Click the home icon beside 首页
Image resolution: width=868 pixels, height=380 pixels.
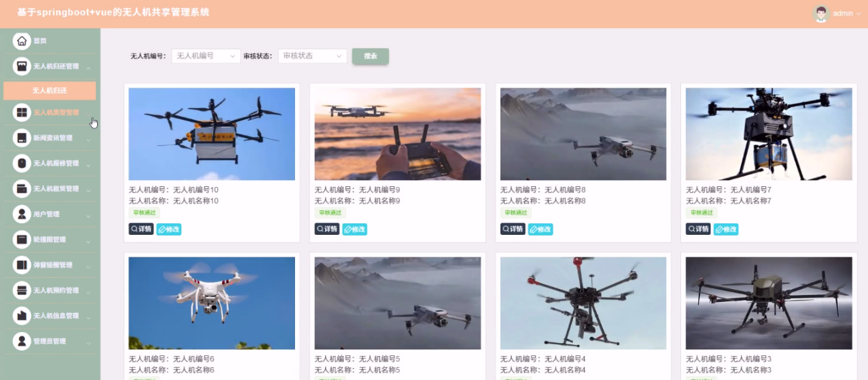(x=22, y=41)
